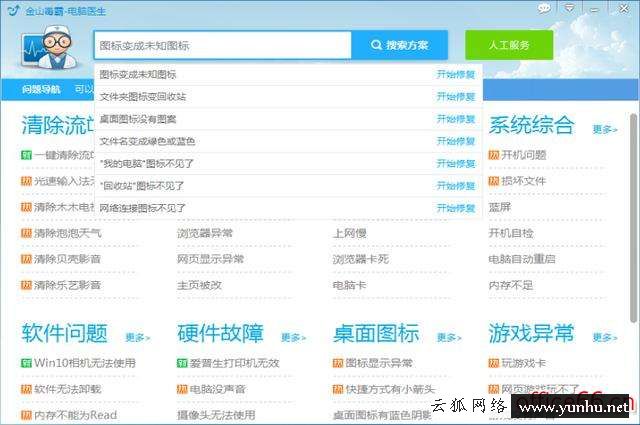Click the hot badge beside 开机问题
This screenshot has height=425, width=640.
[493, 155]
